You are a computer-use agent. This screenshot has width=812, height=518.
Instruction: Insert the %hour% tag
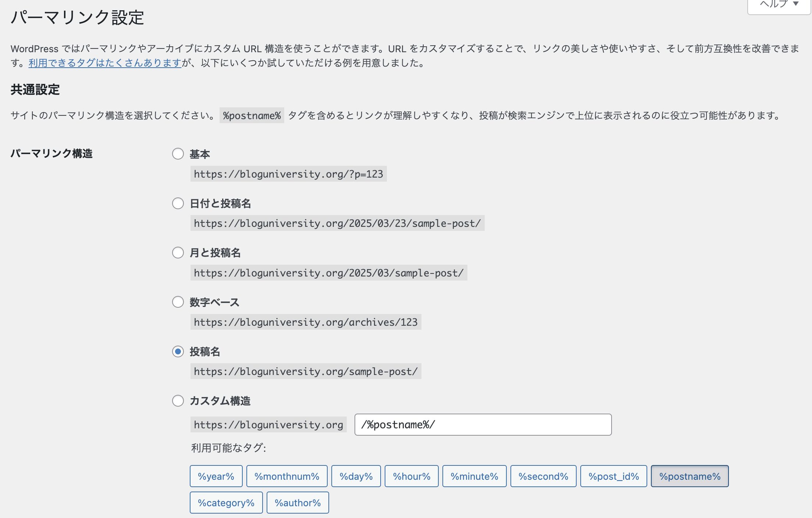click(412, 476)
